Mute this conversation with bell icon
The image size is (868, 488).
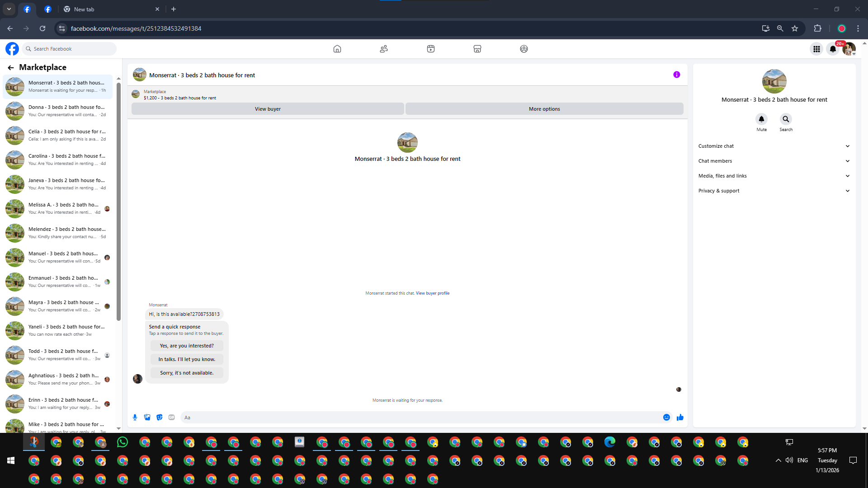pos(761,119)
